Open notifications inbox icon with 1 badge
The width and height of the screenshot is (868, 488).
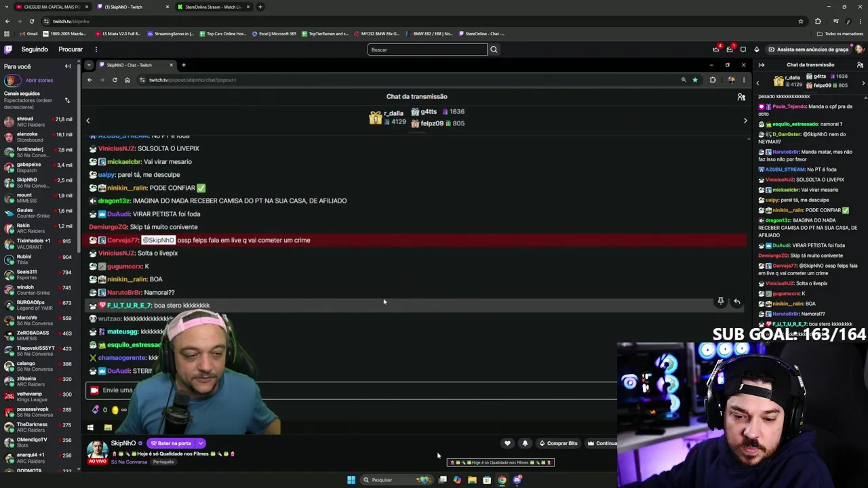730,49
